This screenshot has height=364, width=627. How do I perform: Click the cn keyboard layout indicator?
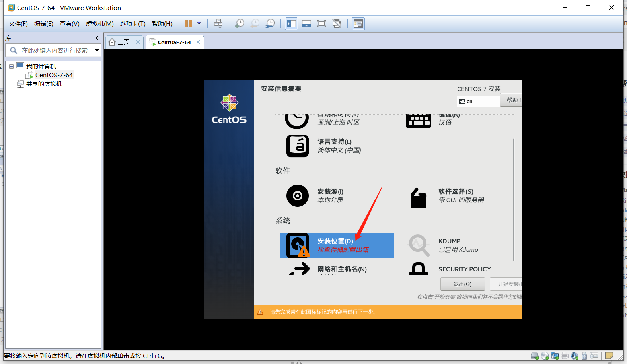coord(478,101)
